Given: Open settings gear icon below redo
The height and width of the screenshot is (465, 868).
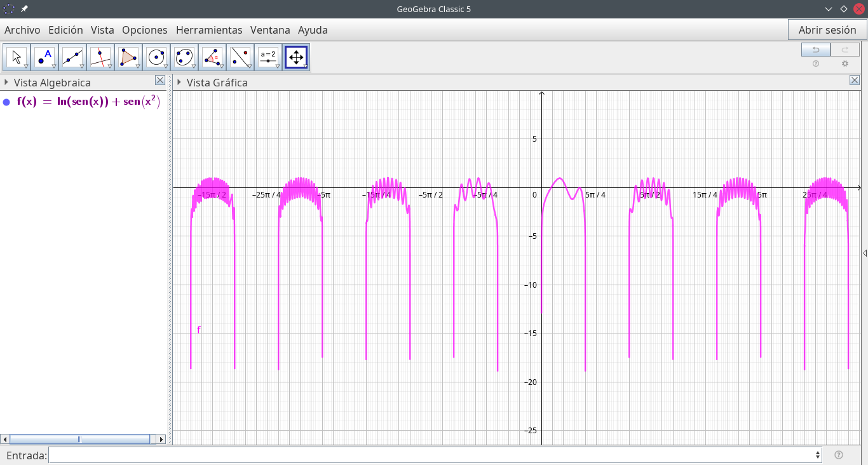Looking at the screenshot, I should (845, 64).
